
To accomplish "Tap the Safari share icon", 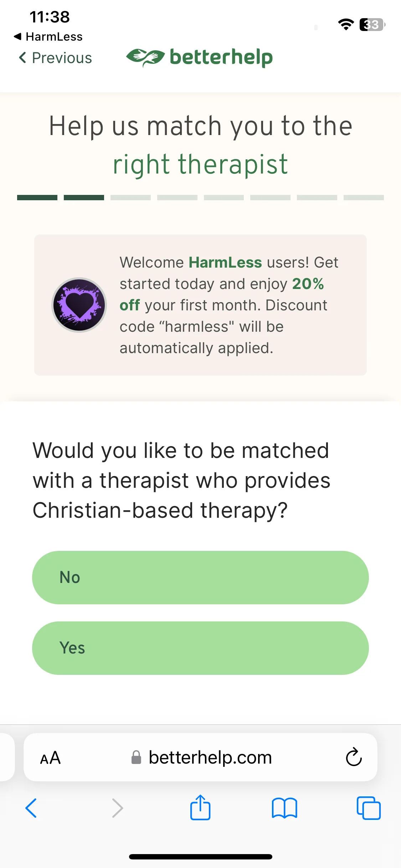I will pyautogui.click(x=200, y=807).
